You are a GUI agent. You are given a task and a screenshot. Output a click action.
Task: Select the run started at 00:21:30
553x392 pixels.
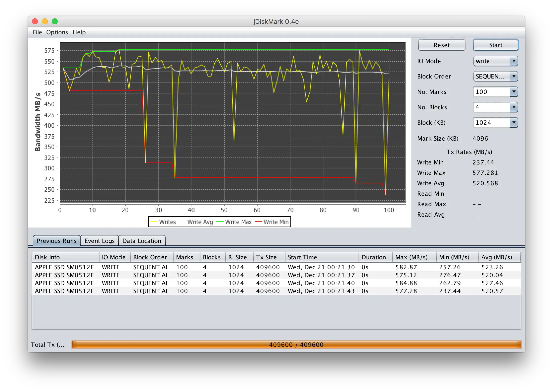(321, 267)
